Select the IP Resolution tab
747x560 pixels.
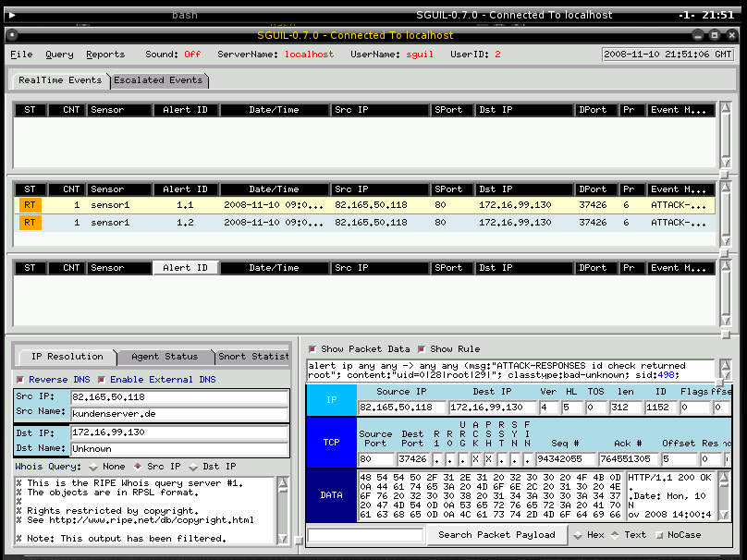coord(67,357)
